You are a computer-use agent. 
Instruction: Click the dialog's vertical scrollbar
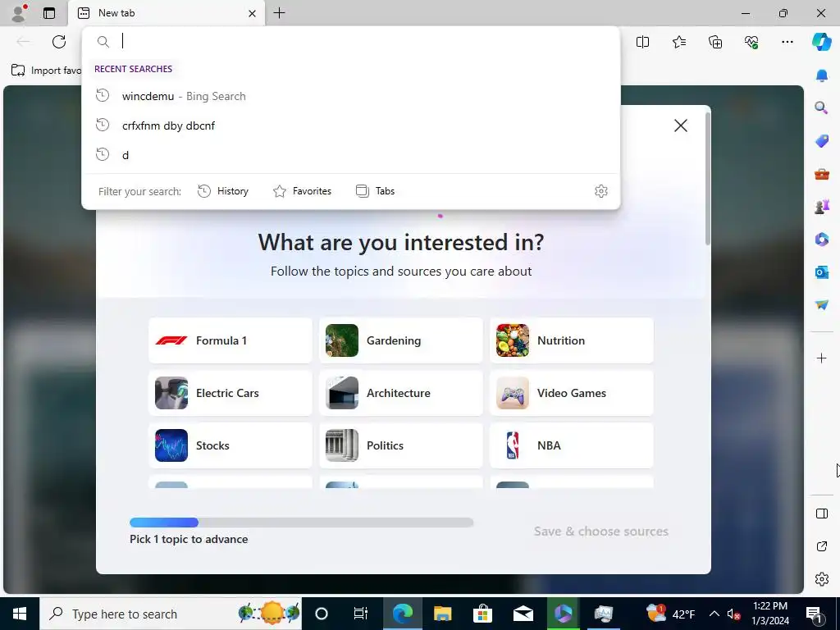point(708,180)
